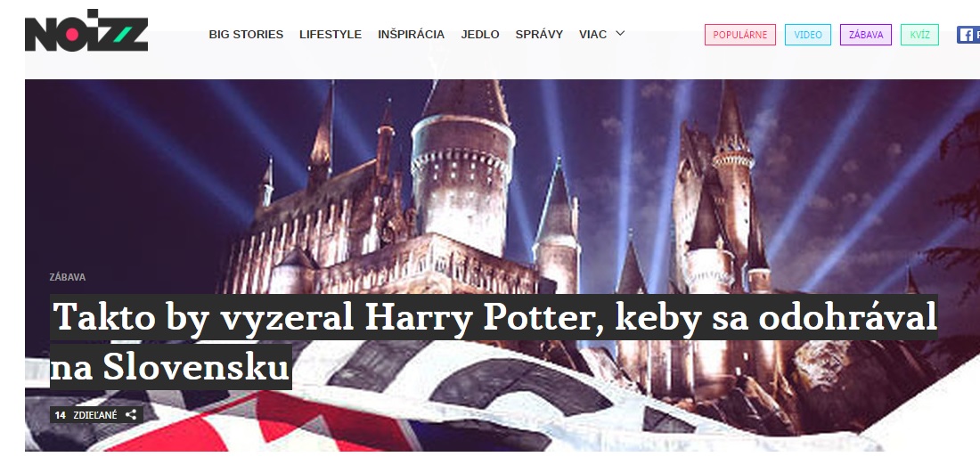Click the purple ZÁBAVA header button
The image size is (980, 465).
point(866,35)
